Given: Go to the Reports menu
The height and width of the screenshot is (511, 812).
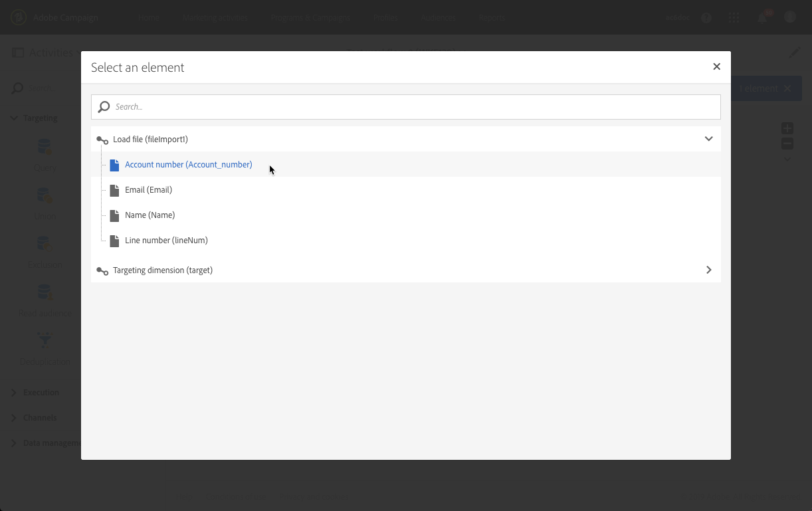Looking at the screenshot, I should [492, 18].
